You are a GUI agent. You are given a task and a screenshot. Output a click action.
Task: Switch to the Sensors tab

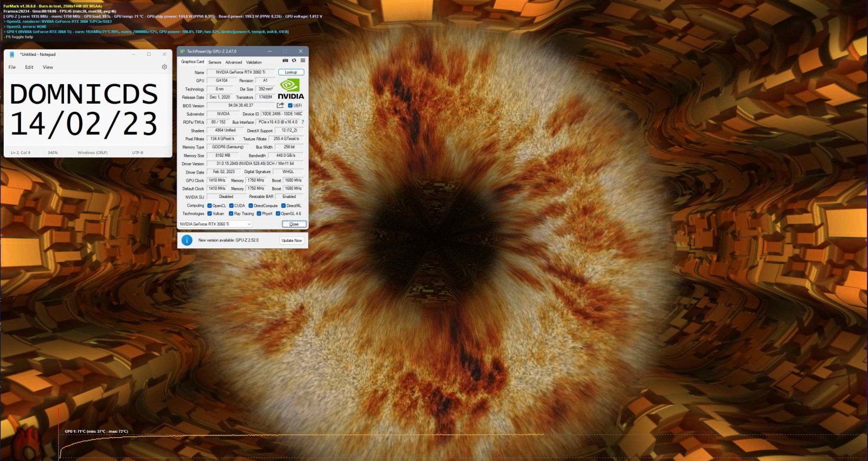pyautogui.click(x=215, y=62)
